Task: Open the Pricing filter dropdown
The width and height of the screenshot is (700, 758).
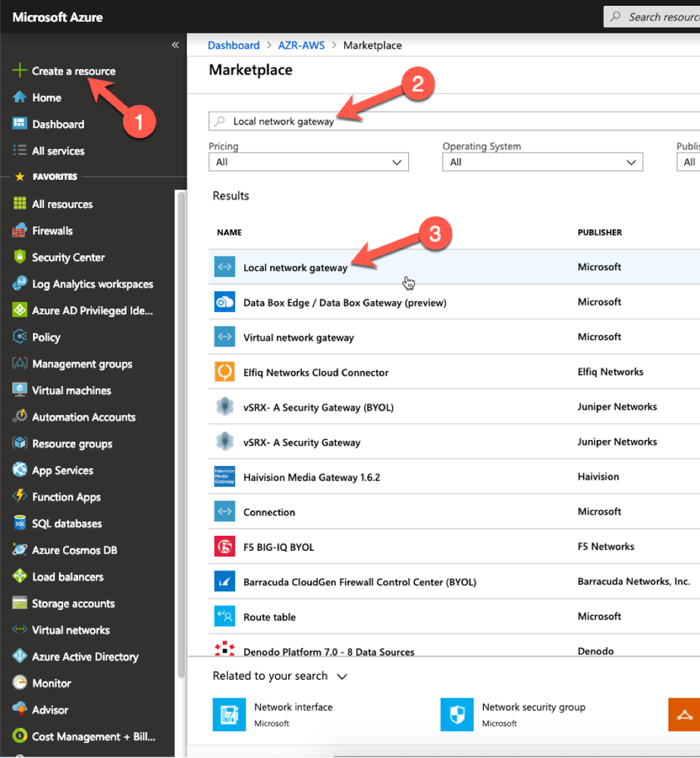Action: (308, 162)
